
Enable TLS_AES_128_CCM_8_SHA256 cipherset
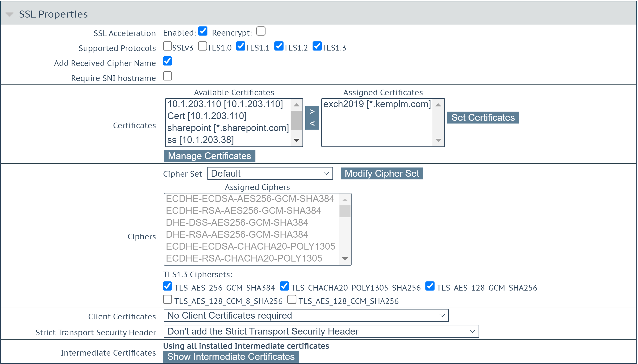click(168, 299)
